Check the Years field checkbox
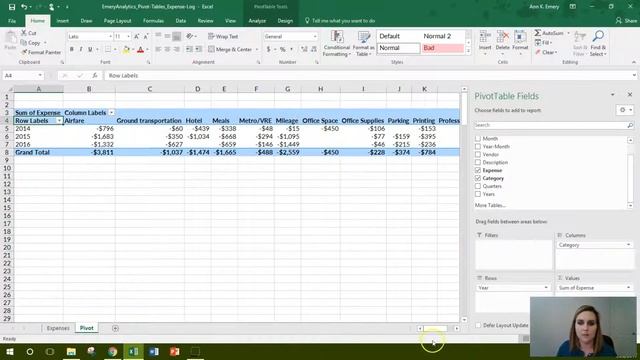Screen dimensions: 640x360 click(478, 194)
